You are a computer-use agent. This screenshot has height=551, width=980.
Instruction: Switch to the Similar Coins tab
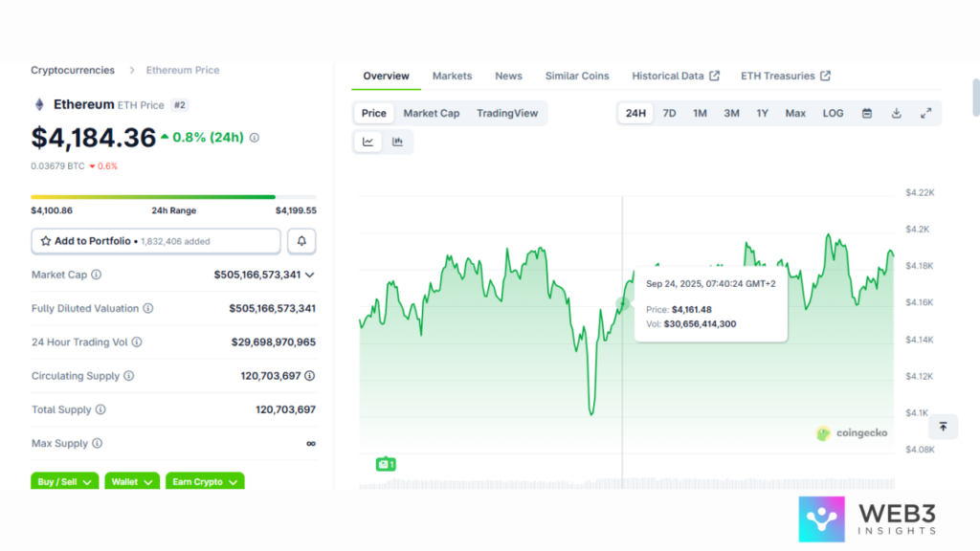[x=577, y=76]
